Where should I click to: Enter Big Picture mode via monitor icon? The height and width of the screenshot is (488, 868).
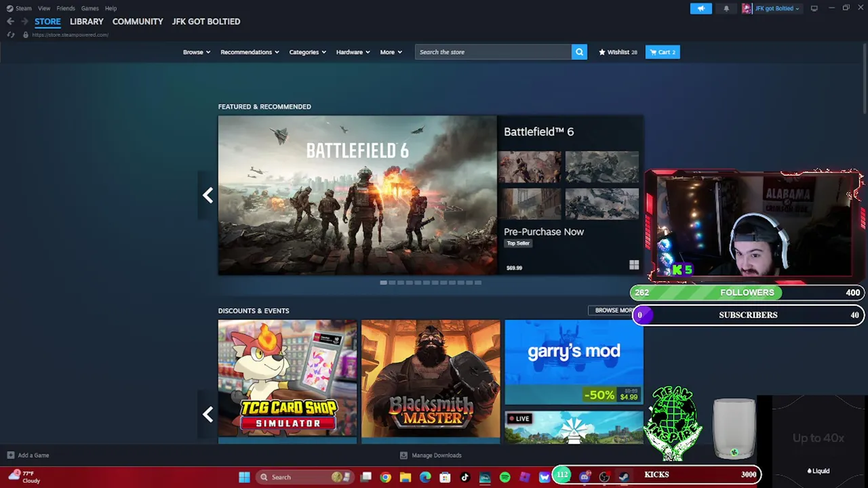pyautogui.click(x=814, y=8)
